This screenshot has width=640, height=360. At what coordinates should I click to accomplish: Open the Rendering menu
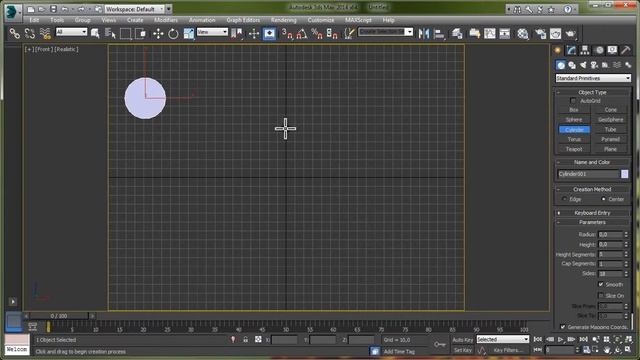click(284, 20)
